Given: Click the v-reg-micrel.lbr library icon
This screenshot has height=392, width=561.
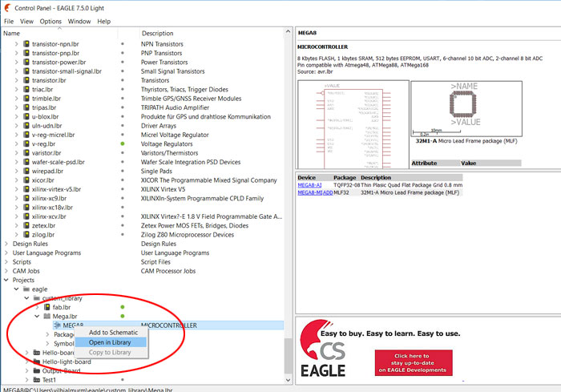Looking at the screenshot, I should pyautogui.click(x=26, y=135).
